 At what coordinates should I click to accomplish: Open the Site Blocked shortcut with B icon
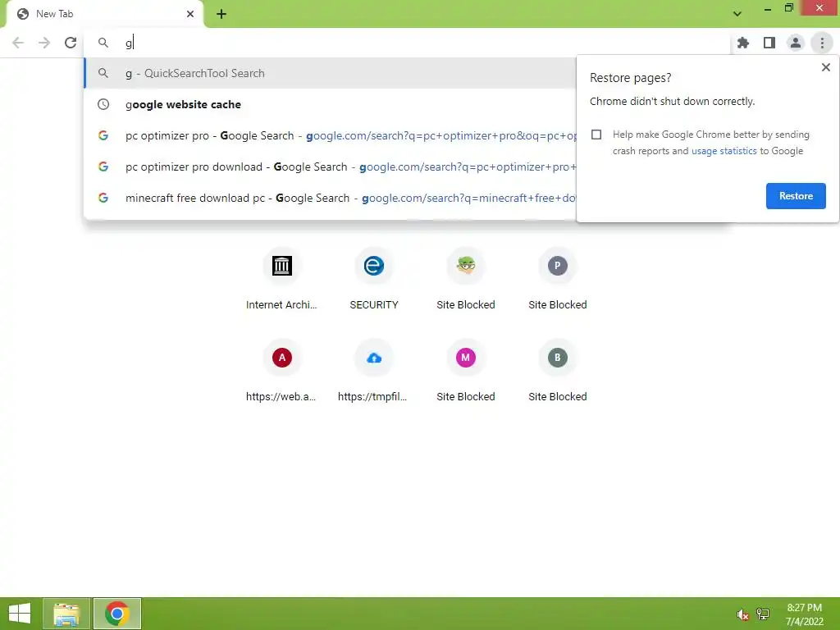[557, 370]
